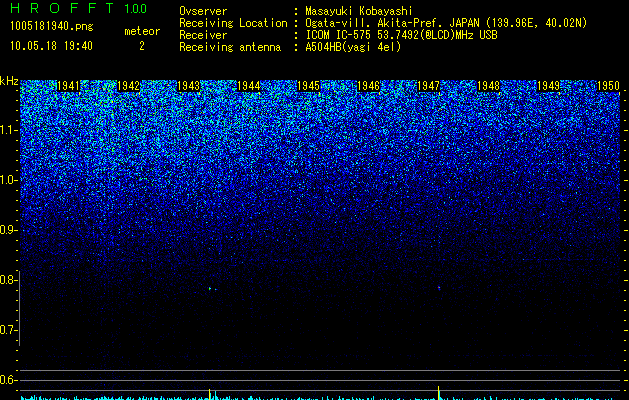Click the 1946 time marker
This screenshot has width=629, height=400.
tap(369, 86)
